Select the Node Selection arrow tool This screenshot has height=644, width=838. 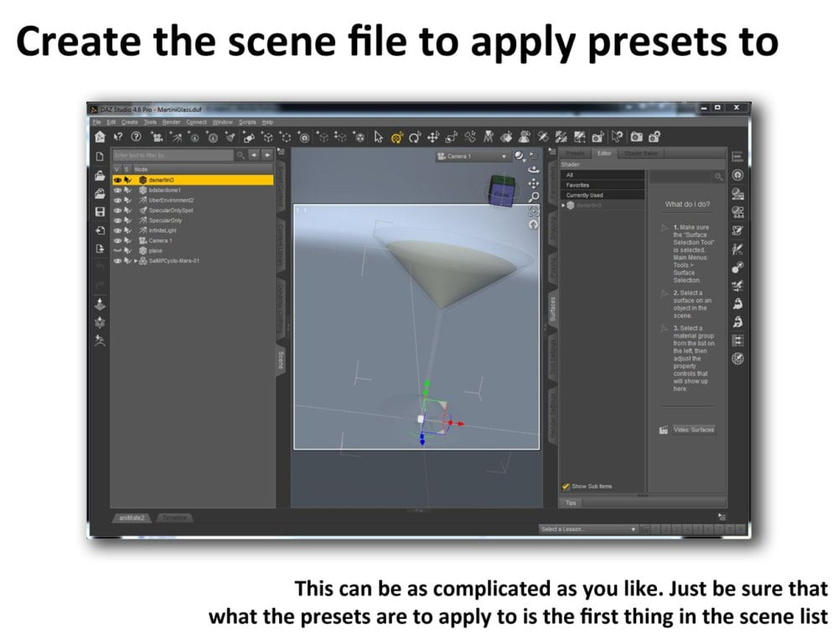coord(378,137)
